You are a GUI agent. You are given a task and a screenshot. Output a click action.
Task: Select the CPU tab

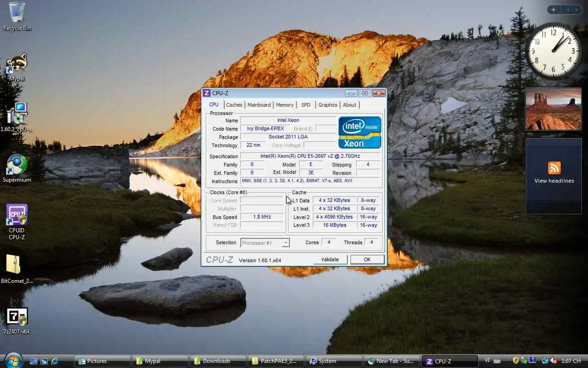click(x=214, y=104)
